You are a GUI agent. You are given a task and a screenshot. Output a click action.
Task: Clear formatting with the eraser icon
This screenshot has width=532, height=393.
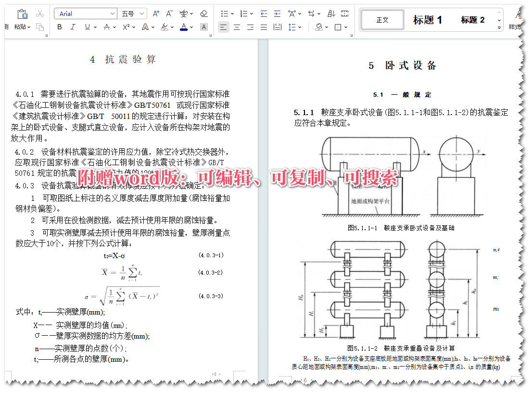tap(204, 13)
